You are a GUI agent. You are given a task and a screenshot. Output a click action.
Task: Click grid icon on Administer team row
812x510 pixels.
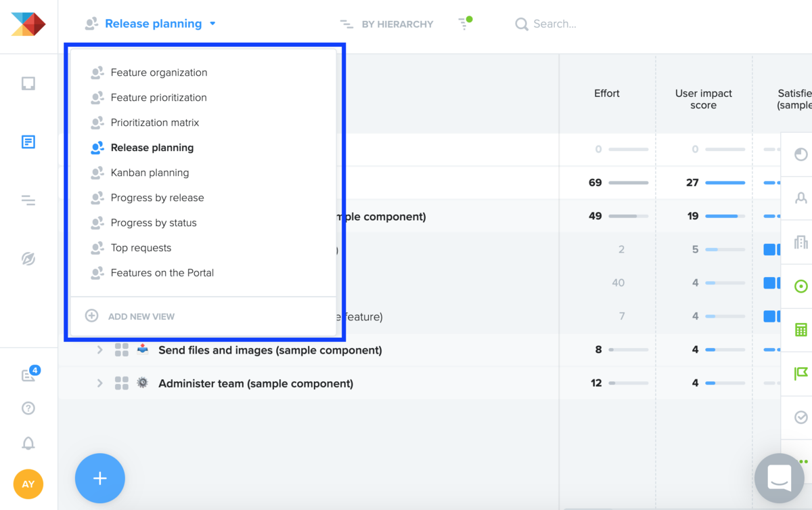[122, 383]
